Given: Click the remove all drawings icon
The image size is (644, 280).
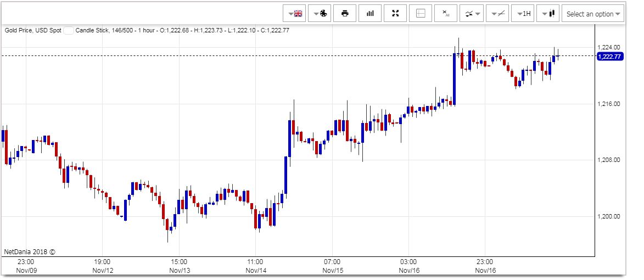Looking at the screenshot, I should click(446, 14).
